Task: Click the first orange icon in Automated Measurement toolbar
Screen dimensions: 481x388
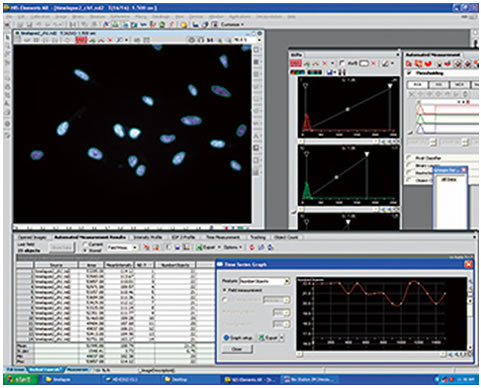Action: pyautogui.click(x=409, y=63)
